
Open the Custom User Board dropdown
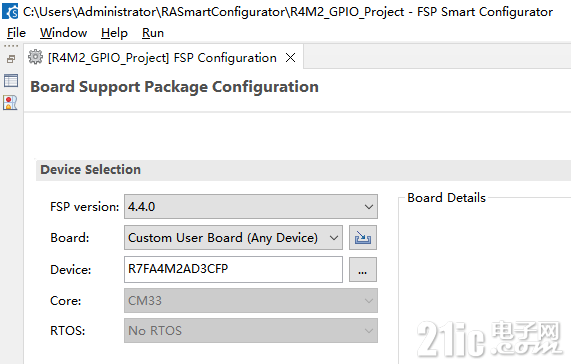[x=233, y=238]
